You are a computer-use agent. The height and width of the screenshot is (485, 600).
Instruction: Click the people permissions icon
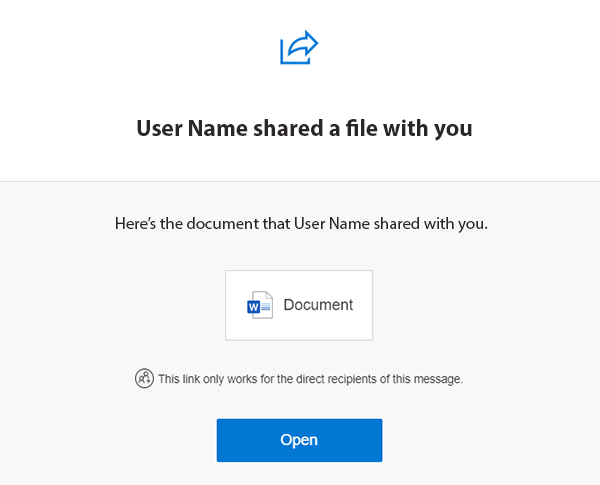pos(144,379)
